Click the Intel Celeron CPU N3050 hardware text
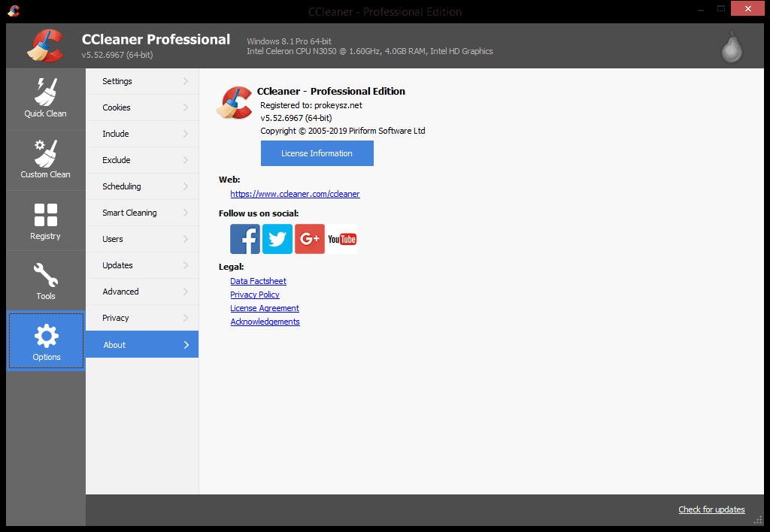Viewport: 770px width, 532px height. [370, 51]
